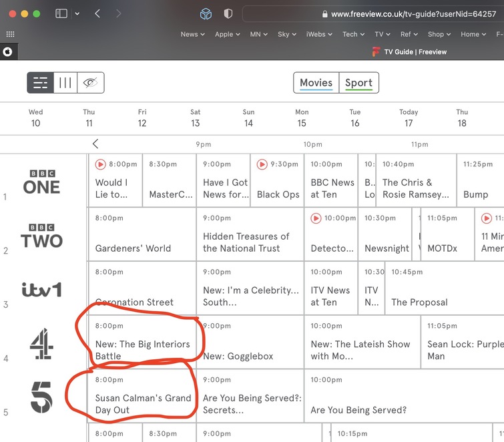Expand the TV bookmarks folder
Image resolution: width=504 pixels, height=442 pixels.
click(383, 35)
